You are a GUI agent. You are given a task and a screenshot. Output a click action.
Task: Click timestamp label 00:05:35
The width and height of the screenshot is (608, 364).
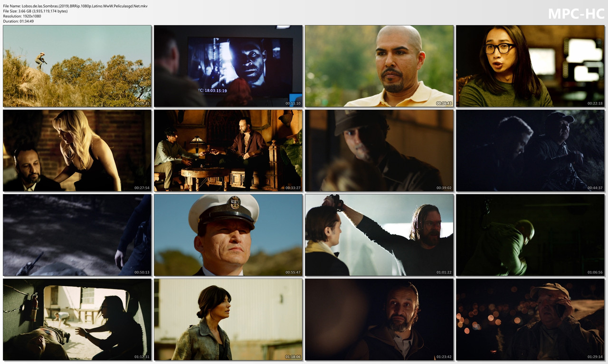(x=142, y=103)
